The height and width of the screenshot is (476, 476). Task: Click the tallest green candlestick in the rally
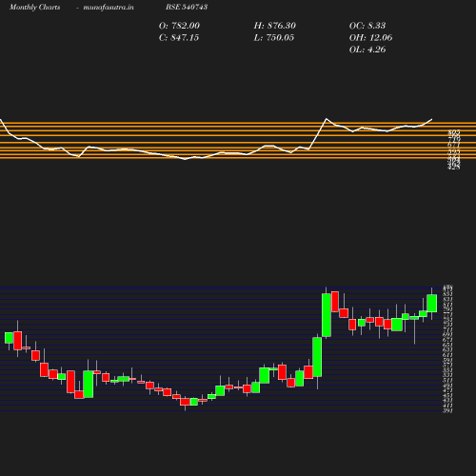(x=327, y=315)
